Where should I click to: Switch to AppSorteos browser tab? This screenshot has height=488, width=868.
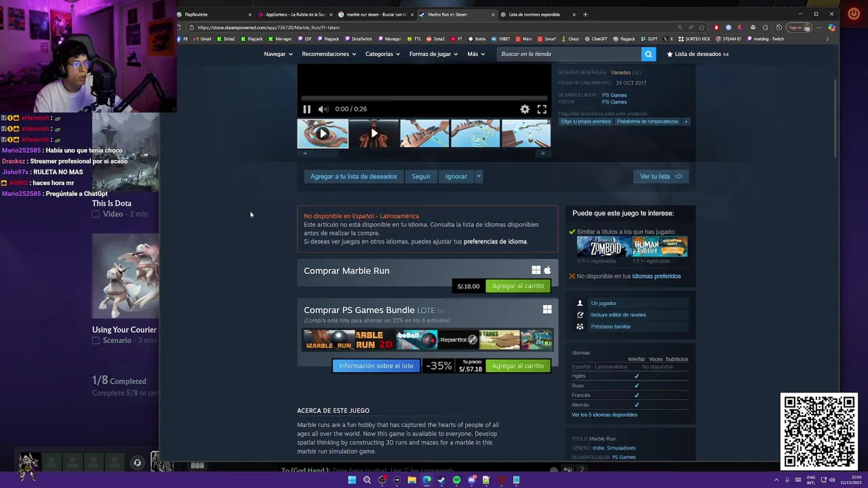point(296,14)
